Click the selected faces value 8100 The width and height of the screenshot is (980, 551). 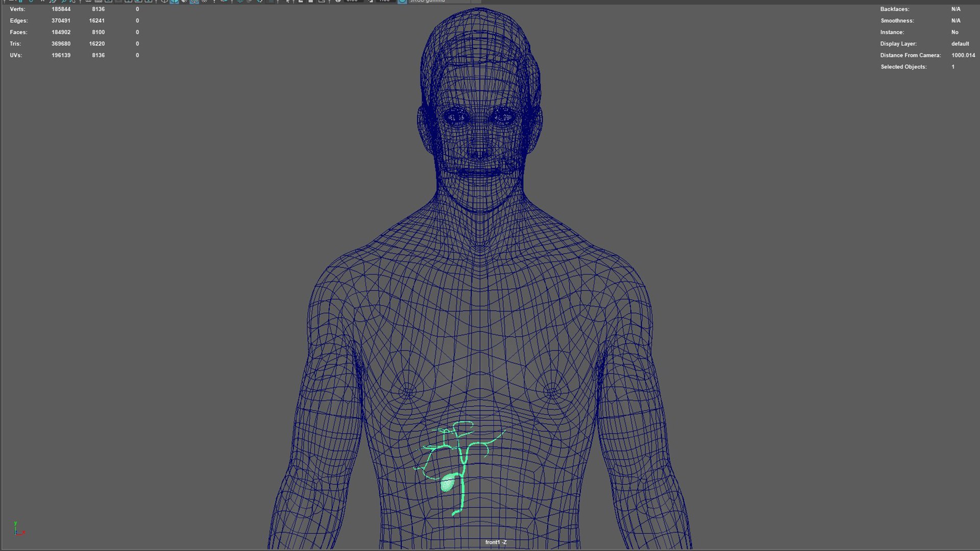tap(98, 32)
